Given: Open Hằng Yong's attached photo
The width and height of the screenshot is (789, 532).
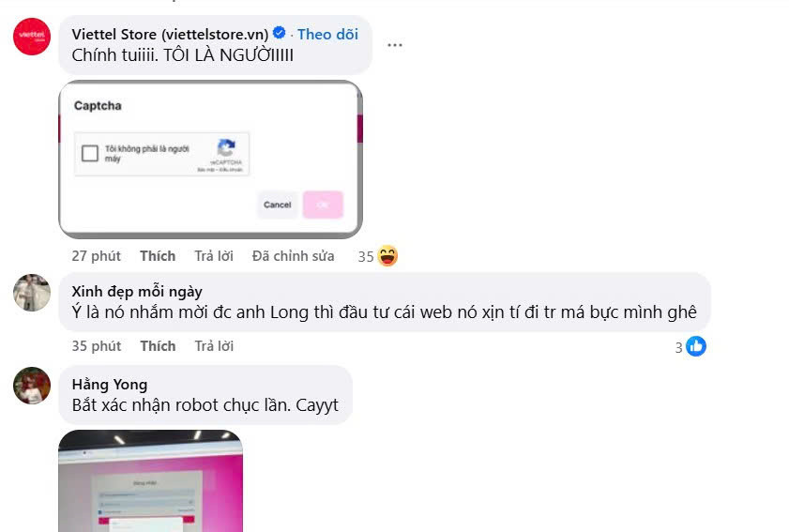Looking at the screenshot, I should [x=150, y=480].
